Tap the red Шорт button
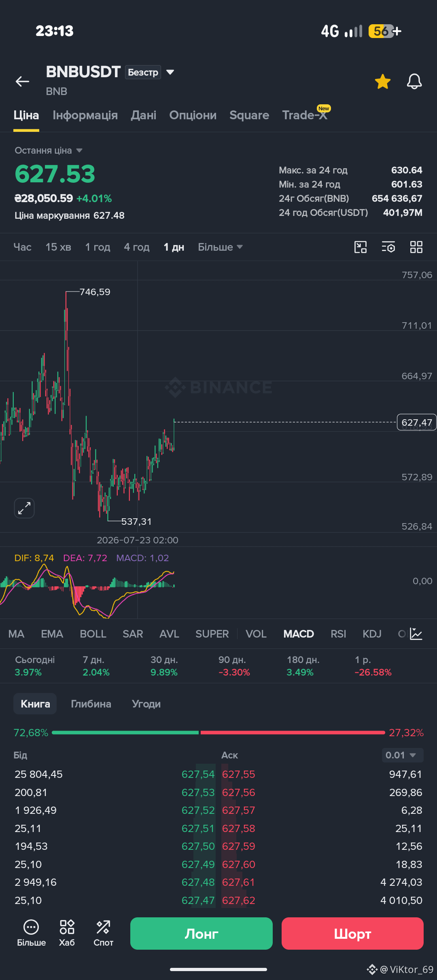Screen dimensions: 437x980 coord(352,934)
